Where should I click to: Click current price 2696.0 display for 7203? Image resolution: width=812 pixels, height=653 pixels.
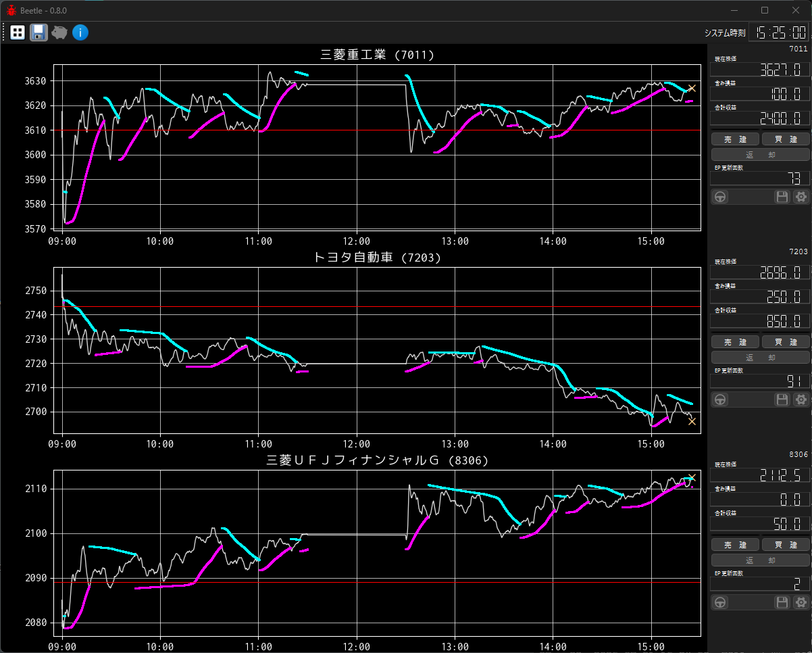(760, 272)
